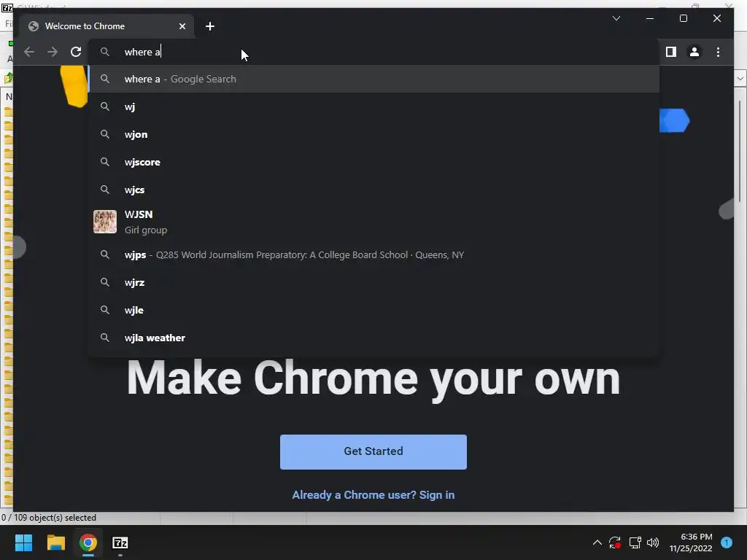
Task: Go forward using the forward arrow
Action: tap(53, 52)
